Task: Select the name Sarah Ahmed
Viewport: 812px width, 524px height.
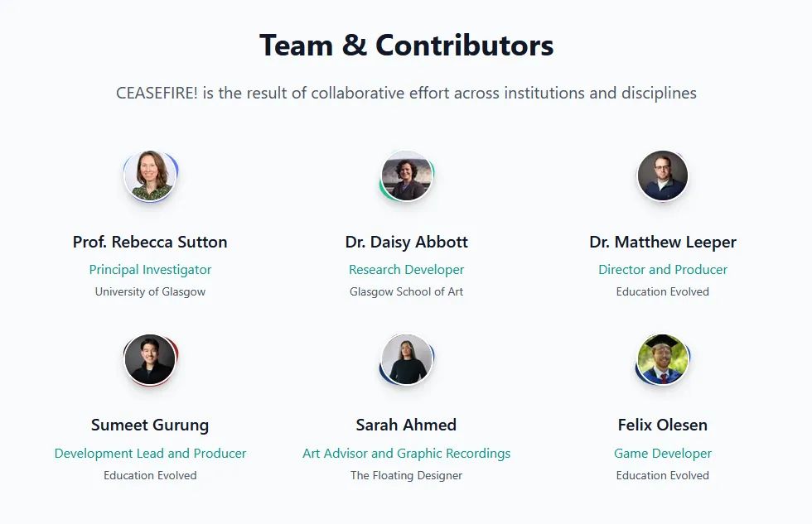Action: coord(407,425)
